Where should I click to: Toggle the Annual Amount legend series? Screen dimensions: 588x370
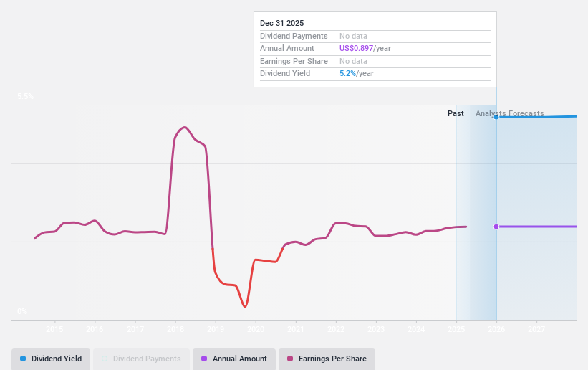coord(234,359)
